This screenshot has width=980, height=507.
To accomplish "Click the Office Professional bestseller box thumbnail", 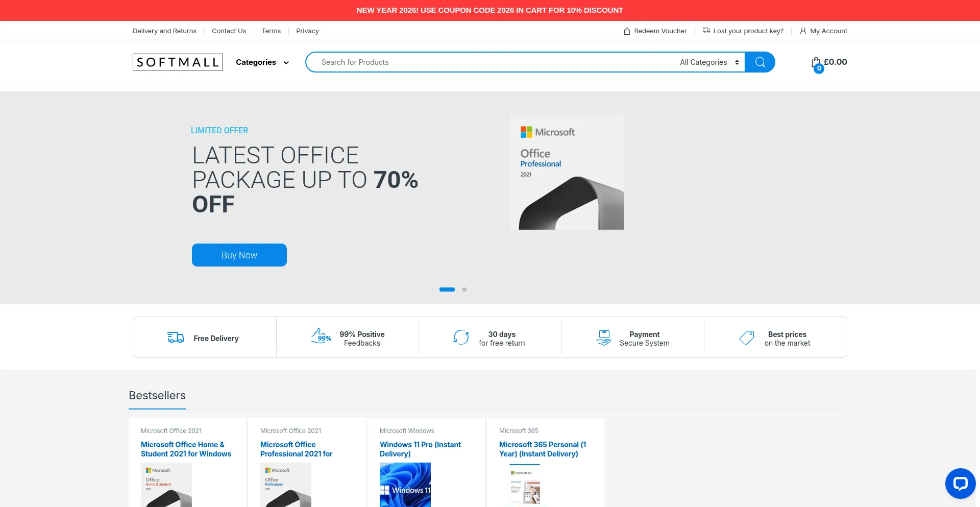I will pyautogui.click(x=286, y=485).
